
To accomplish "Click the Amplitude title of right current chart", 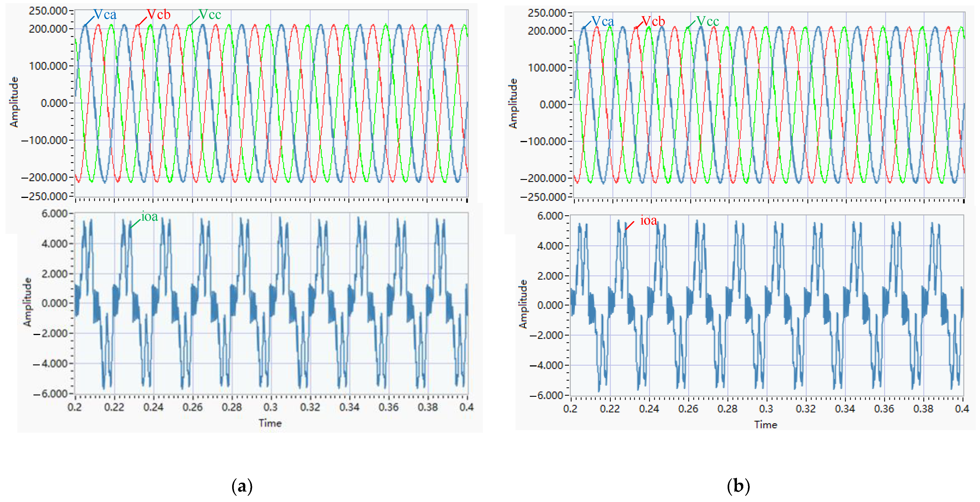I will click(x=523, y=304).
